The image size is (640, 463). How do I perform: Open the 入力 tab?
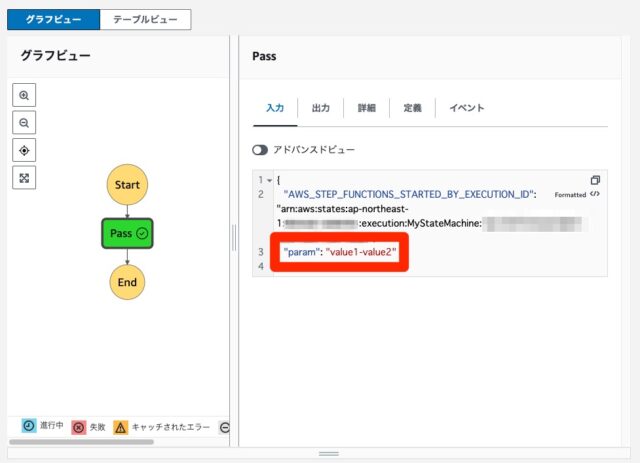click(275, 108)
